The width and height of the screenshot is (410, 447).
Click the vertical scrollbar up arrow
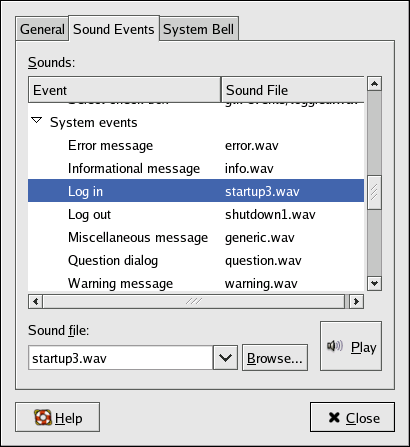374,84
